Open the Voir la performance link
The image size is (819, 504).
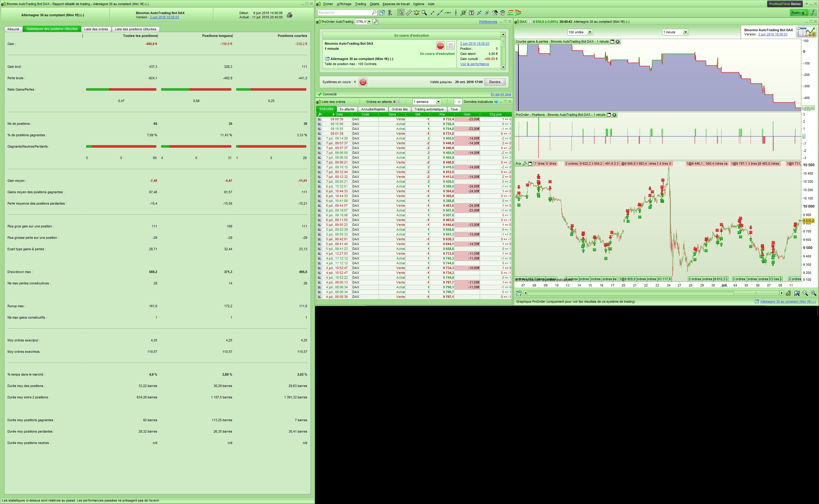tap(474, 64)
